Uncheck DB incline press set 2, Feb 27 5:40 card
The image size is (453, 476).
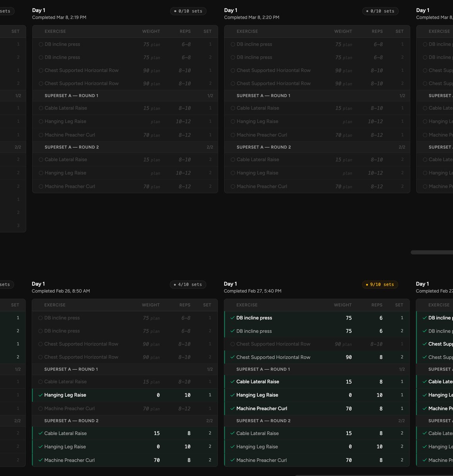pos(232,331)
